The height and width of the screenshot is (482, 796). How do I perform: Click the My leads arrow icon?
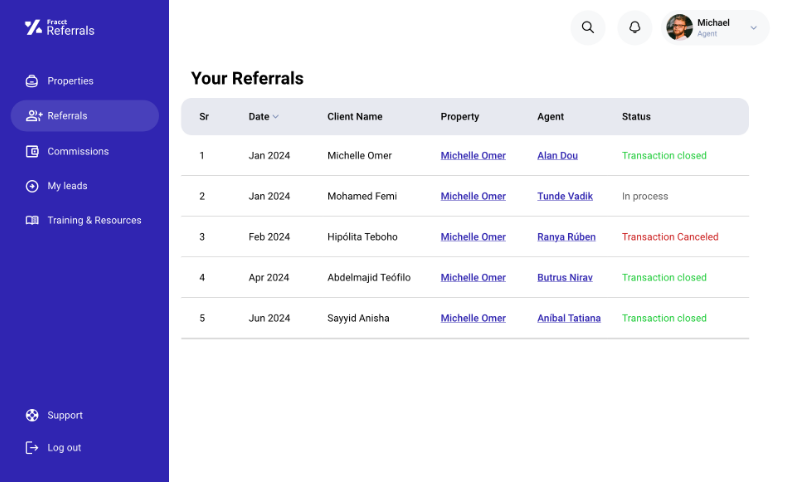32,186
